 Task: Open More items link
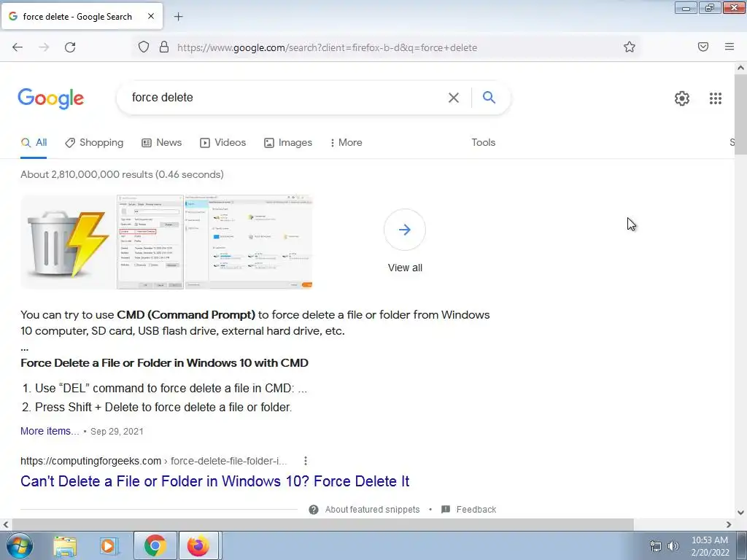coord(50,431)
